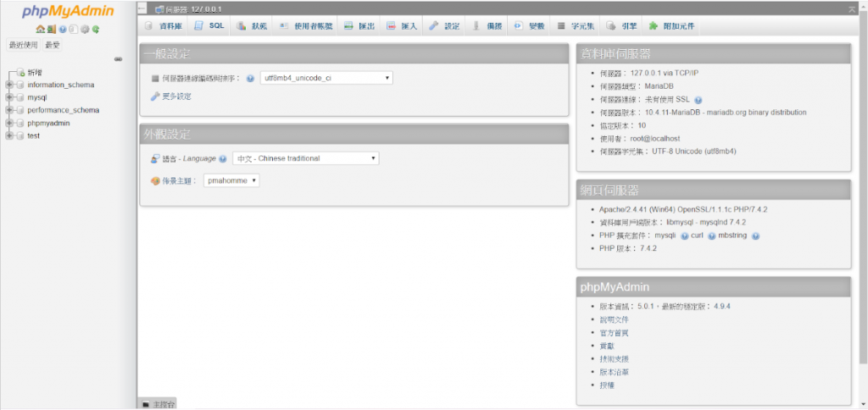
Task: Select the phpmyadmin database name
Action: [x=48, y=123]
